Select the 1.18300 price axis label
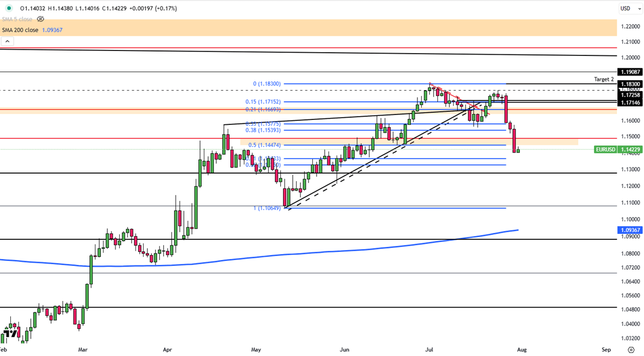The height and width of the screenshot is (356, 644). pos(630,84)
